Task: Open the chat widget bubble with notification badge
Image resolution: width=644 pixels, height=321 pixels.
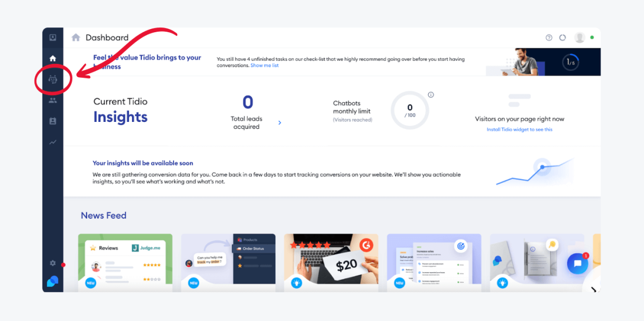Action: pos(578,264)
